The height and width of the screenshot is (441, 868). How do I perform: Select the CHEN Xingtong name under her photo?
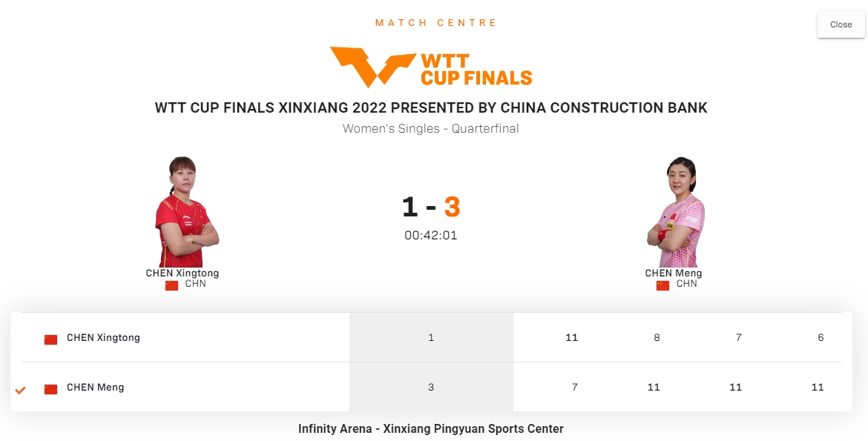point(183,273)
